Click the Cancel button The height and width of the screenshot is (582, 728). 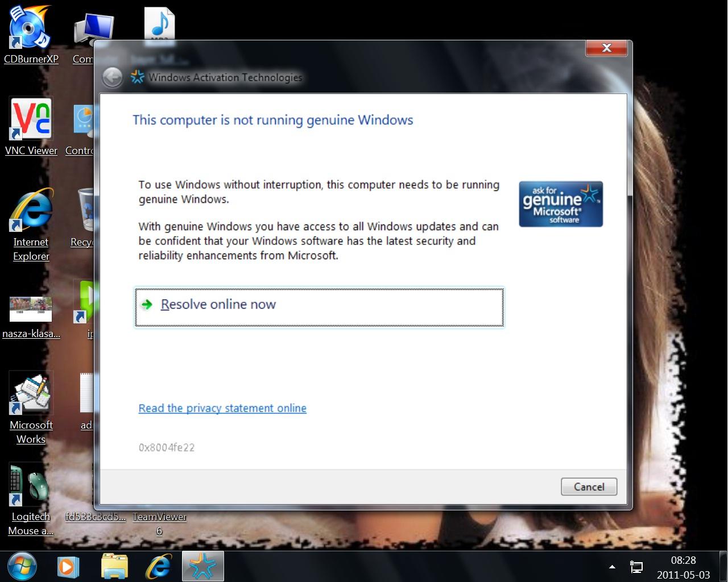click(589, 487)
